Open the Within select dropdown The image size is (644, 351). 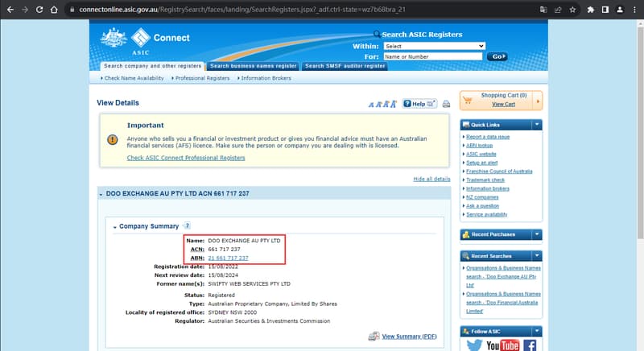(x=434, y=46)
